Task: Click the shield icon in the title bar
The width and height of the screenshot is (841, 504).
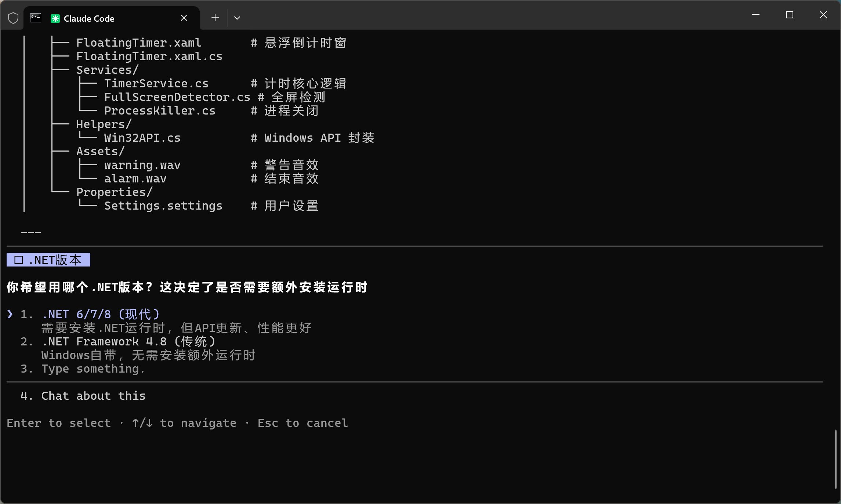Action: tap(13, 18)
